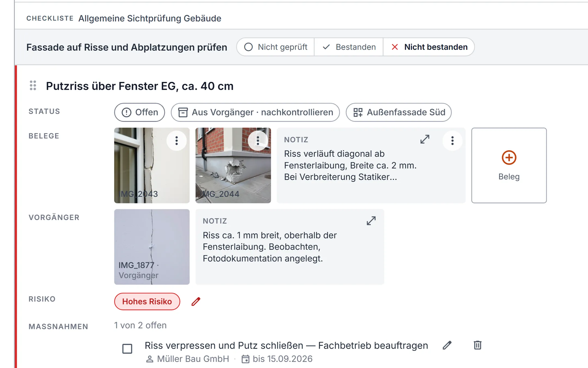Click the 1 von 2 offen counter

tap(140, 325)
